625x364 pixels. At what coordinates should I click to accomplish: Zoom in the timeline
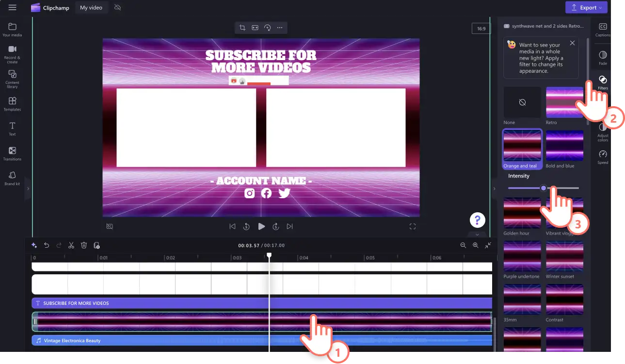tap(476, 245)
